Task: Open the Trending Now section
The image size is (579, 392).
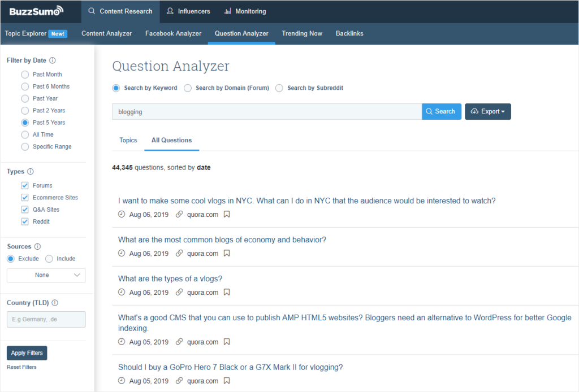Action: (x=302, y=33)
